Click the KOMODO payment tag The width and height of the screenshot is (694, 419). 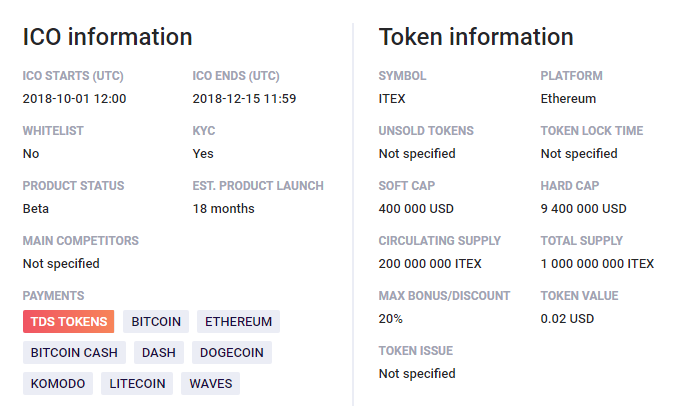(x=58, y=383)
